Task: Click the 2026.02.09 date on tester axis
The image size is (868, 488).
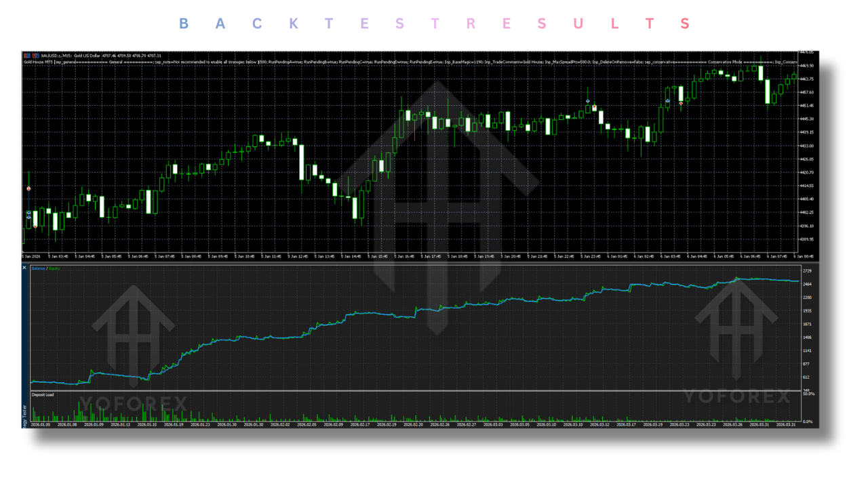Action: coord(335,424)
